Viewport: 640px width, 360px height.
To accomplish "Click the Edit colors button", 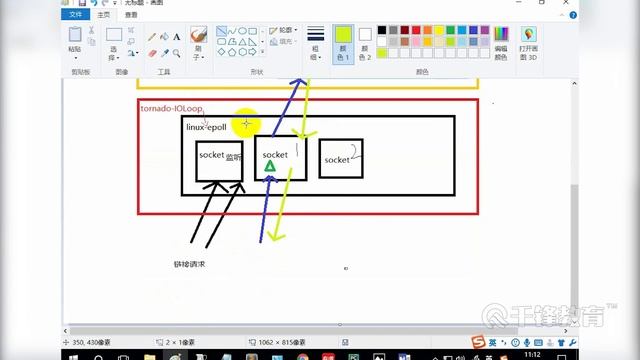I will 501,43.
